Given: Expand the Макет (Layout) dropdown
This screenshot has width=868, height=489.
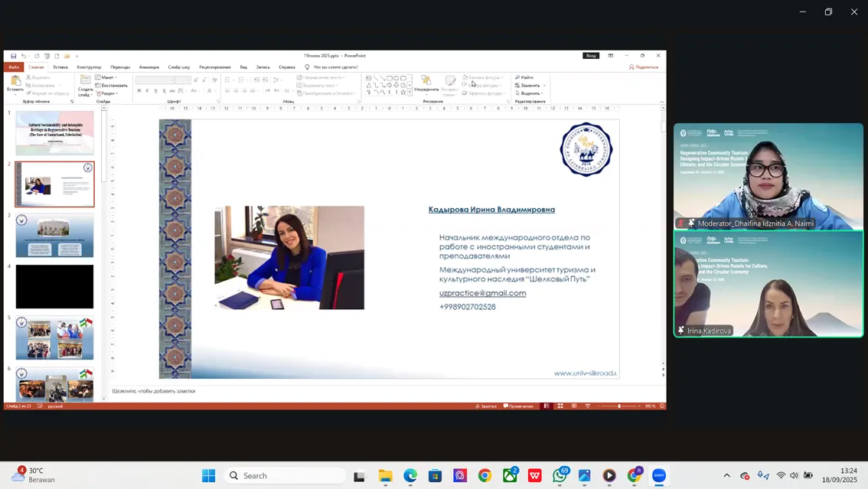Looking at the screenshot, I should click(x=108, y=77).
